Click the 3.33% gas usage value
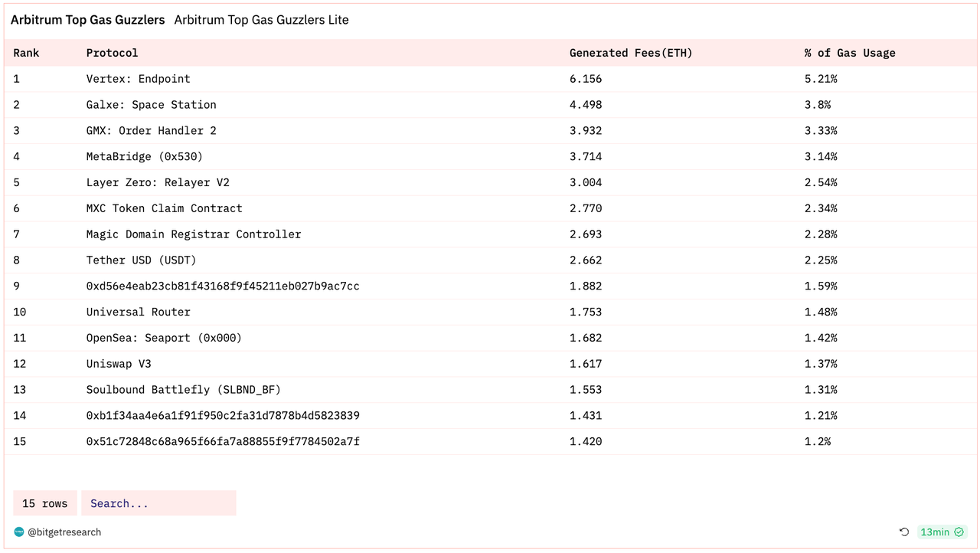 pyautogui.click(x=821, y=131)
